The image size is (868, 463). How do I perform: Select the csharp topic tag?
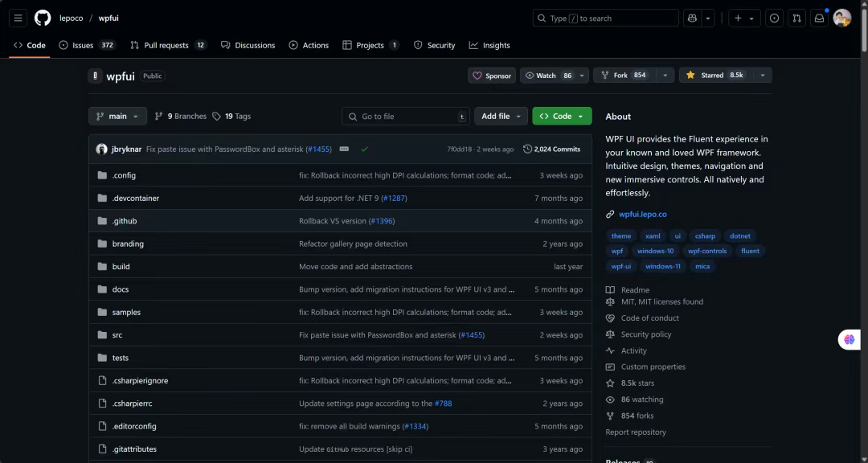point(705,236)
